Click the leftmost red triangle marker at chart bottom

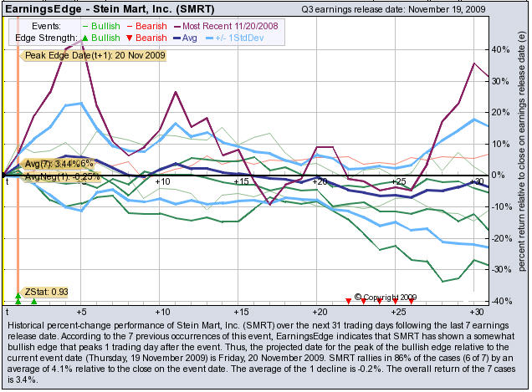[x=349, y=301]
